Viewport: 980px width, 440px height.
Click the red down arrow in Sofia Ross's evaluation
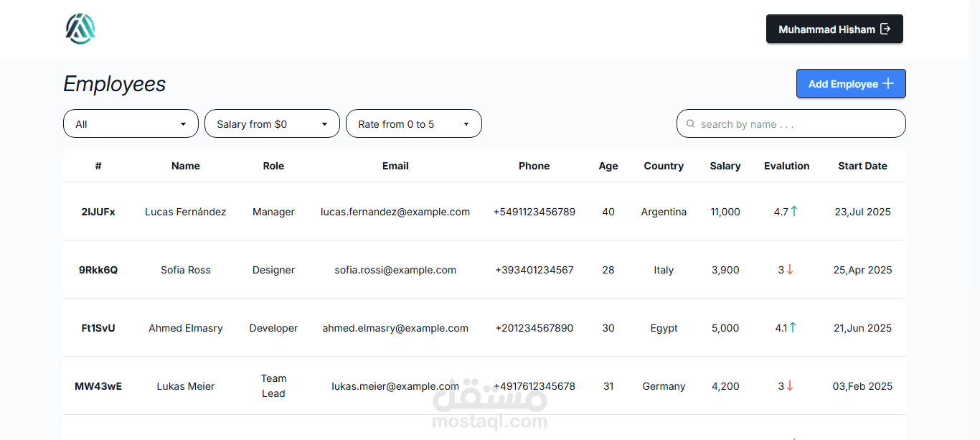pyautogui.click(x=788, y=269)
